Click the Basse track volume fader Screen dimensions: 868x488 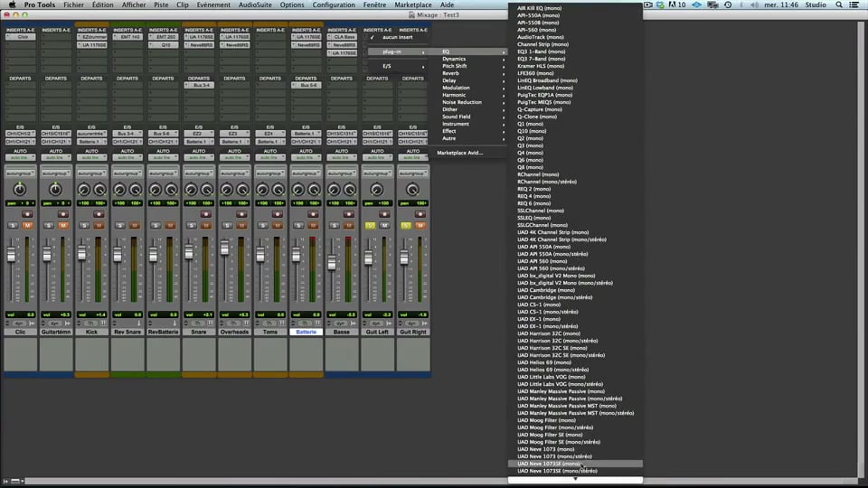[332, 262]
